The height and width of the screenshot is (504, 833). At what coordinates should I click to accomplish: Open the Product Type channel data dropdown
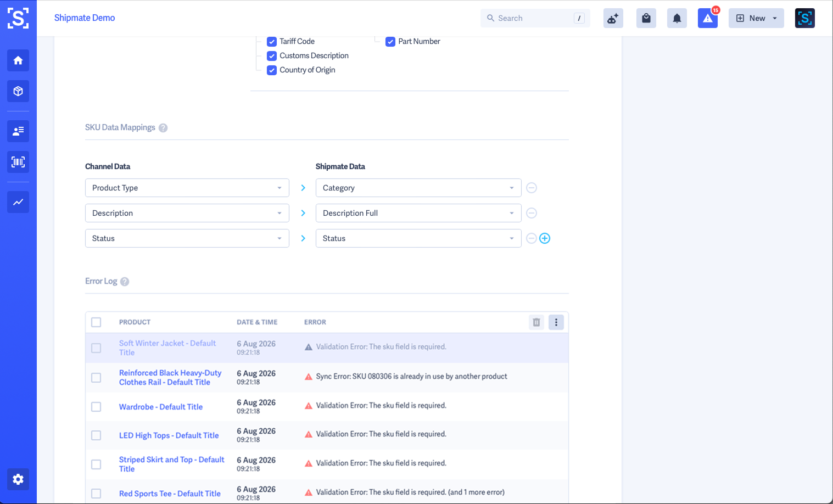[187, 188]
